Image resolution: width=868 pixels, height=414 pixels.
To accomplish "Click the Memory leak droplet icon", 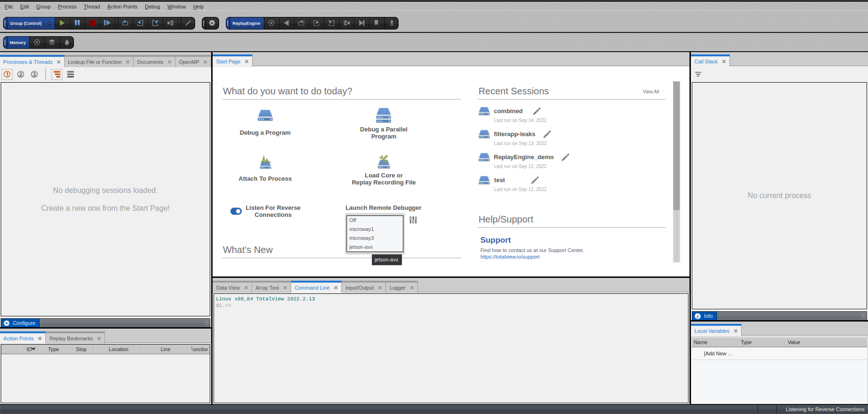I will pos(67,42).
